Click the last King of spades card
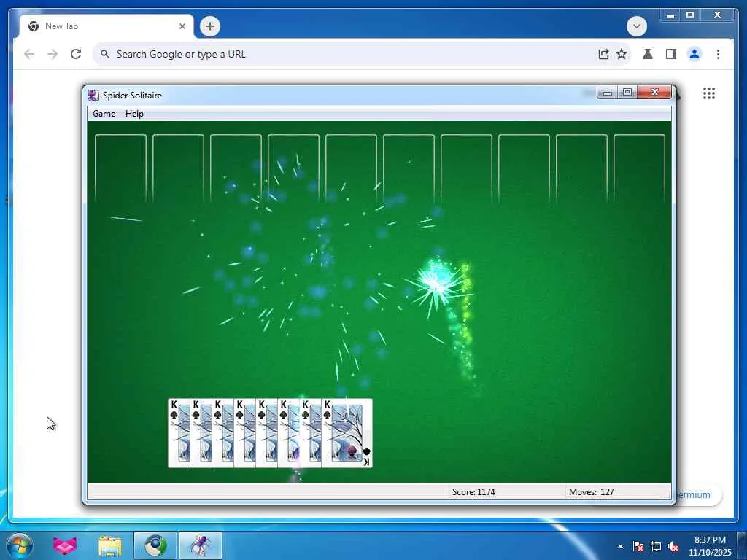Image resolution: width=747 pixels, height=560 pixels. [347, 433]
